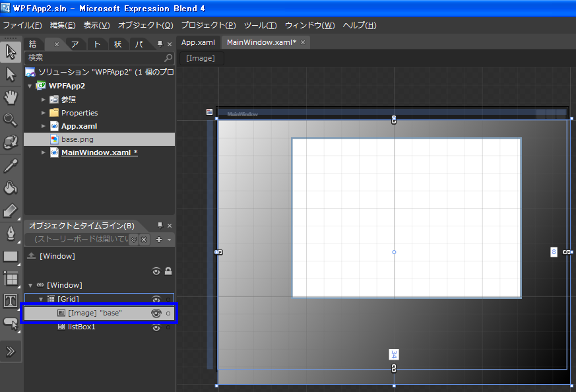Select the Pan hand tool

point(11,98)
